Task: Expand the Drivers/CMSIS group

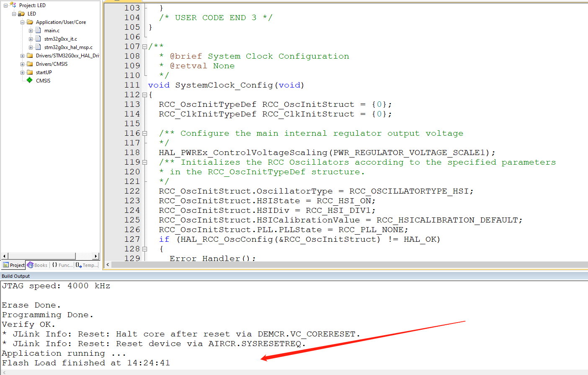Action: (x=22, y=64)
